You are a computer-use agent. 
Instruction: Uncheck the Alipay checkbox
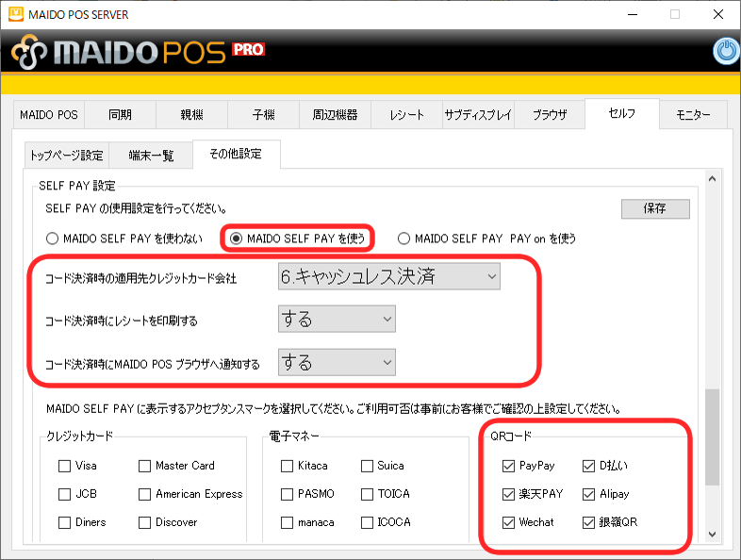[589, 494]
